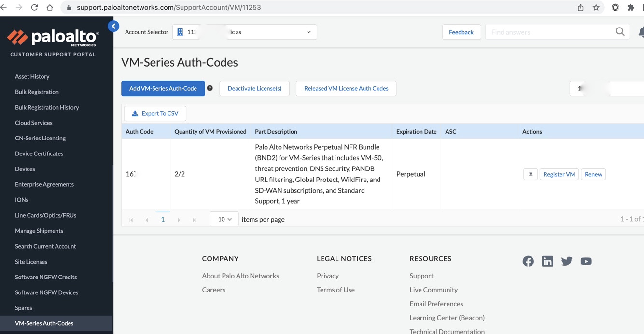The height and width of the screenshot is (334, 644).
Task: Open the Privacy legal notice link
Action: 328,276
